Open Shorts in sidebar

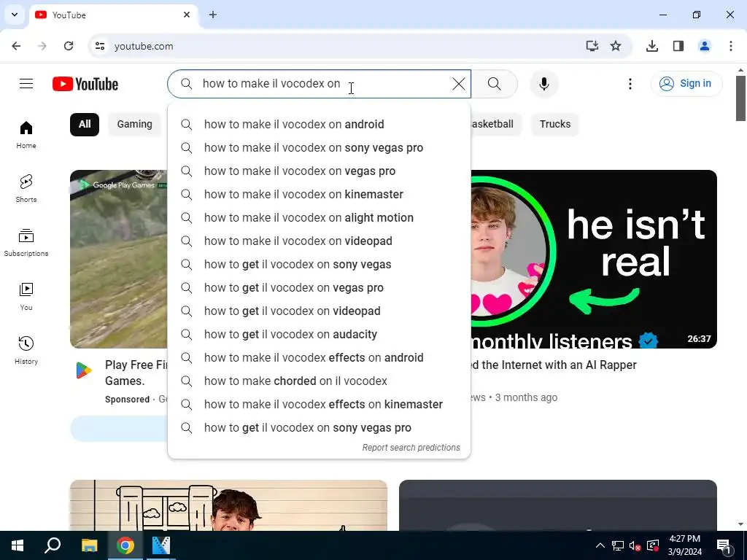[26, 189]
